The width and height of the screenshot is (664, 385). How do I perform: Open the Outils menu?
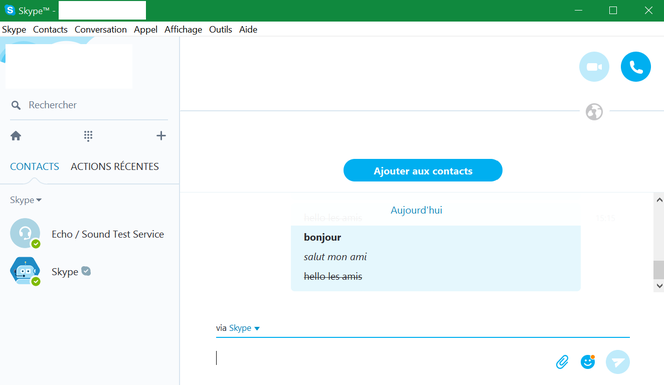click(221, 30)
